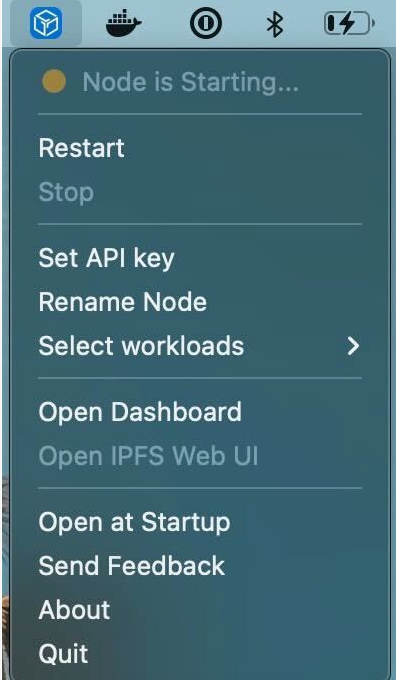Open the Docker whale menu bar icon
Screen dimensions: 396x680
[x=124, y=23]
